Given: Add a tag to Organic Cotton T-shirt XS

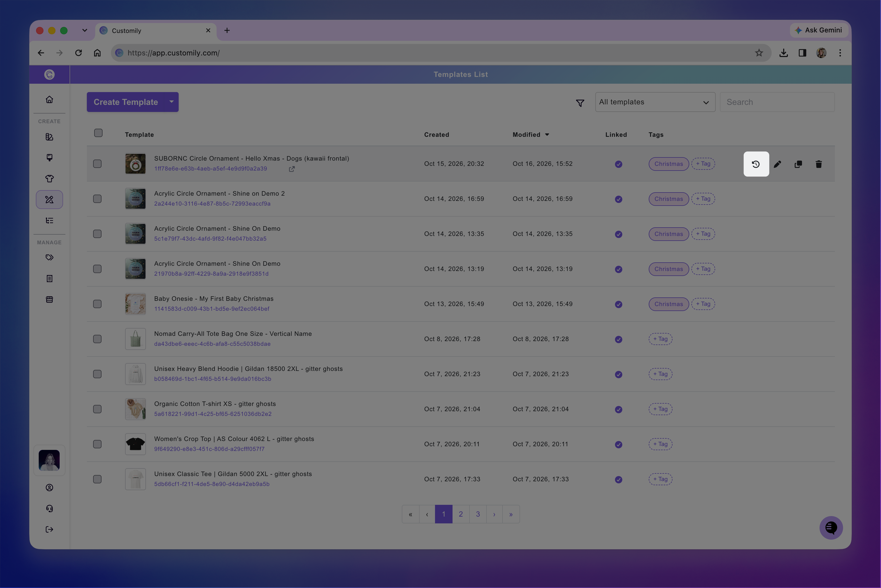Looking at the screenshot, I should pyautogui.click(x=660, y=409).
